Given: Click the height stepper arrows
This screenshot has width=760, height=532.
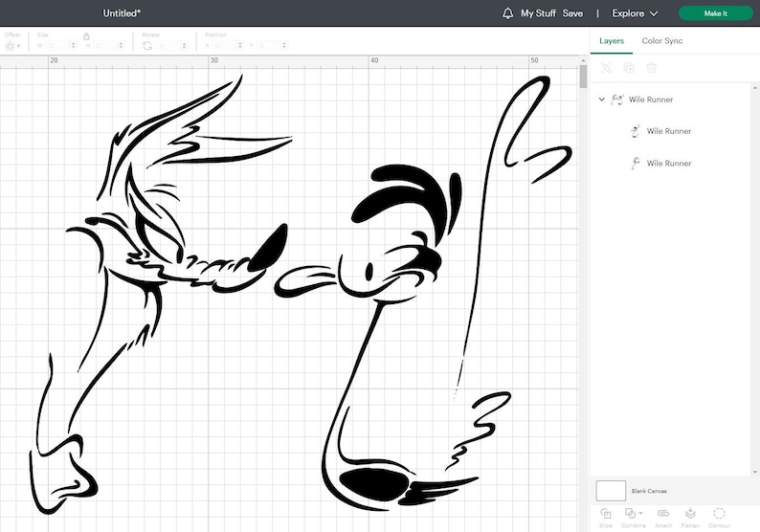Looking at the screenshot, I should point(122,46).
